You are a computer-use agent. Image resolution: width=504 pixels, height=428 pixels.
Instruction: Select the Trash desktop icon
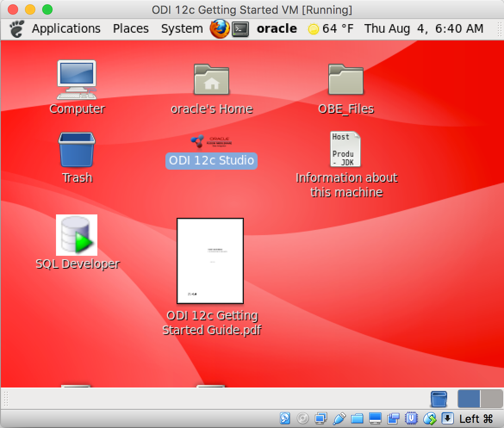(x=77, y=150)
